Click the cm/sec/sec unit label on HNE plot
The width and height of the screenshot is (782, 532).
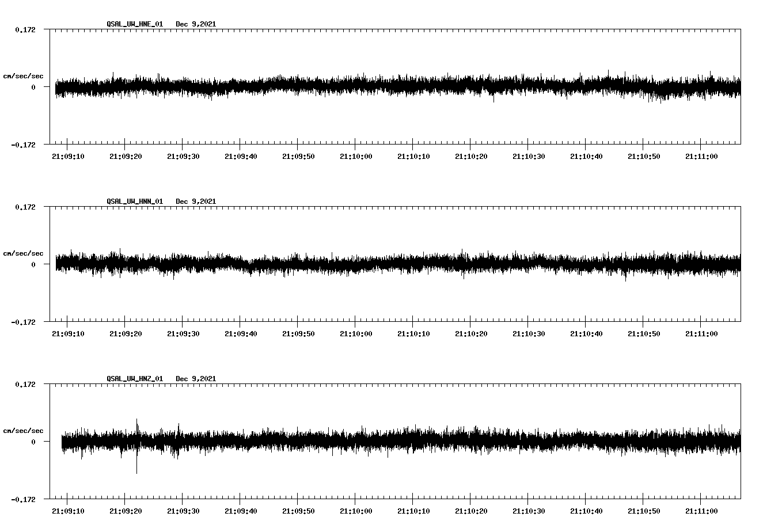pos(23,76)
